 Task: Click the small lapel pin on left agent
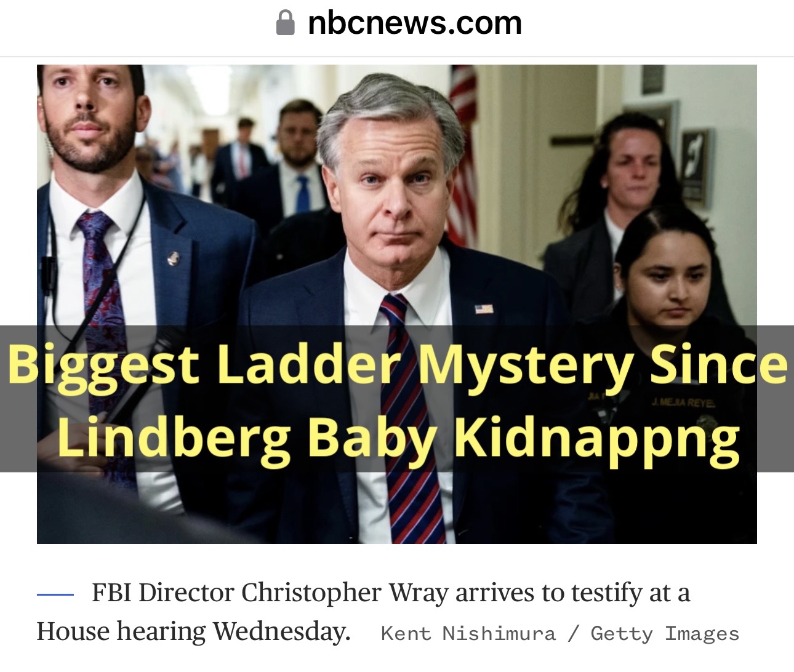tap(174, 258)
